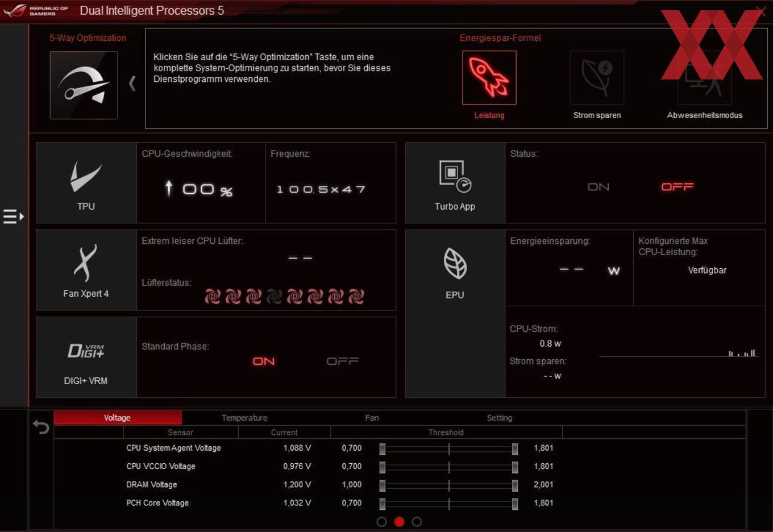Click the CPU-Geschwindigkeit 00% value
This screenshot has width=773, height=532.
[199, 189]
